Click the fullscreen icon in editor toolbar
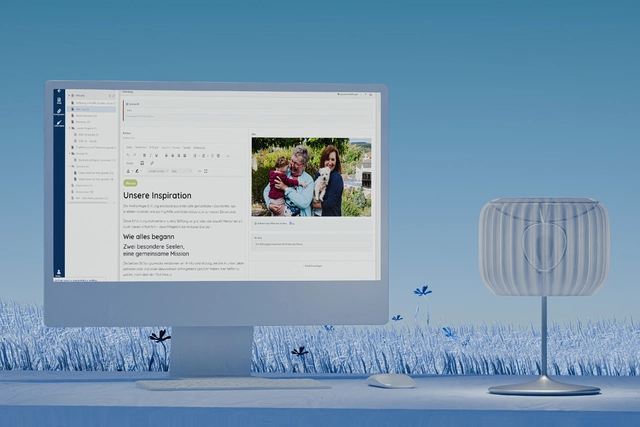 (206, 171)
